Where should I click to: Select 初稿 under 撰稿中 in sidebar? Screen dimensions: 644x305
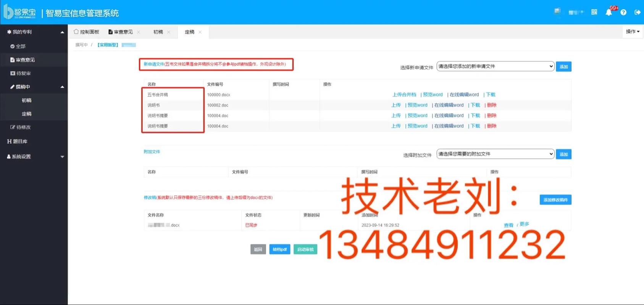click(27, 100)
